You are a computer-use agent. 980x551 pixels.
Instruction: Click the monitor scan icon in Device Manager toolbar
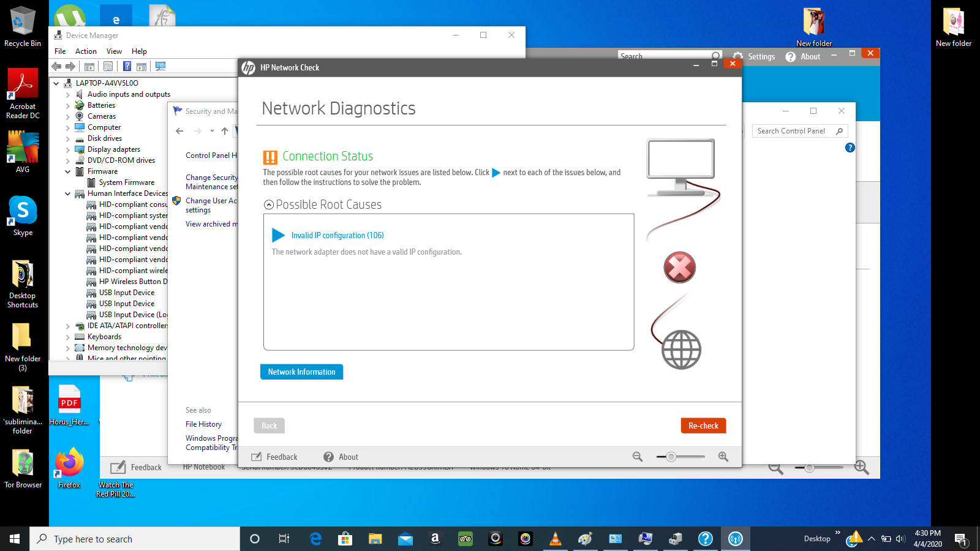point(160,66)
